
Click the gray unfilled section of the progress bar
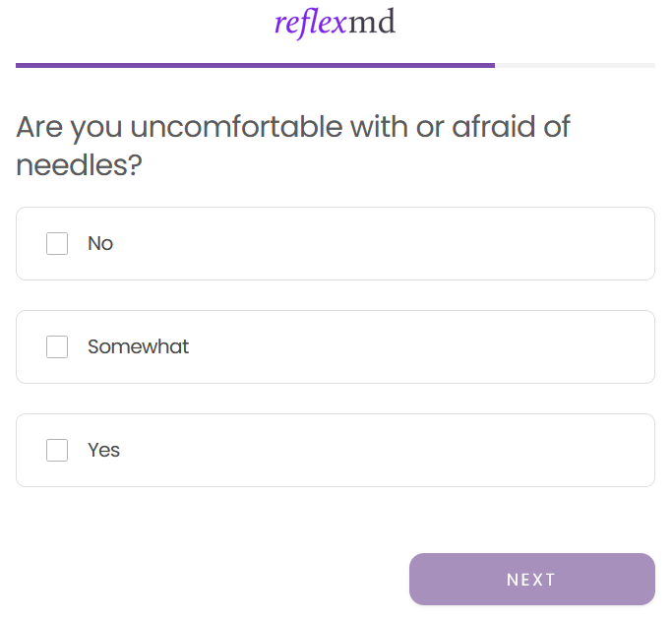click(576, 65)
